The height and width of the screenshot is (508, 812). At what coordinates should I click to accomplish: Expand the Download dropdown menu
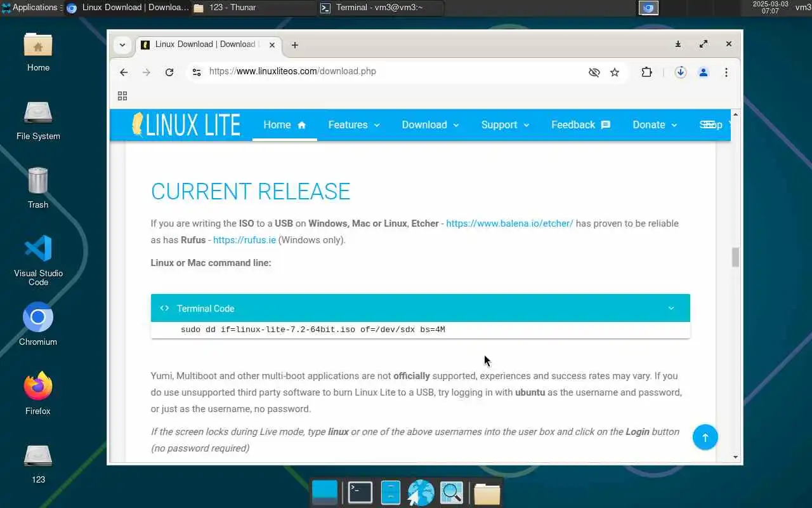pyautogui.click(x=430, y=124)
